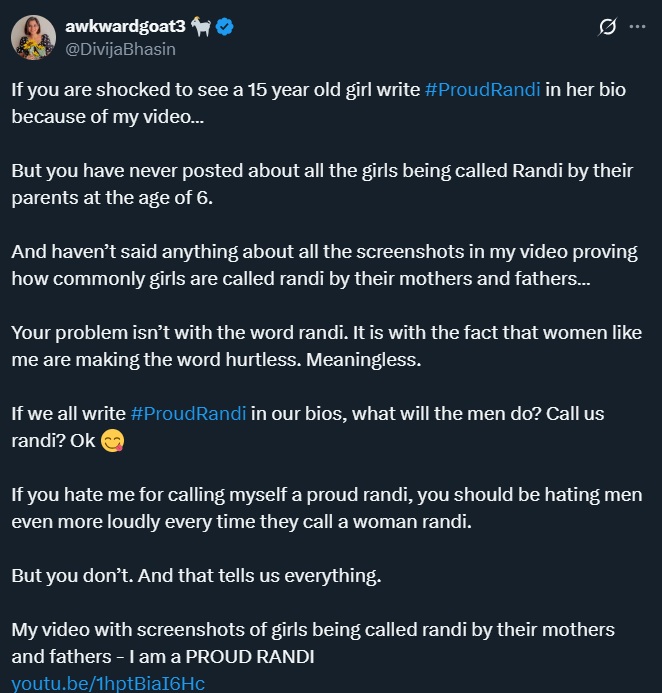
Task: Click the line starting "If you are shocked"
Action: 215,88
